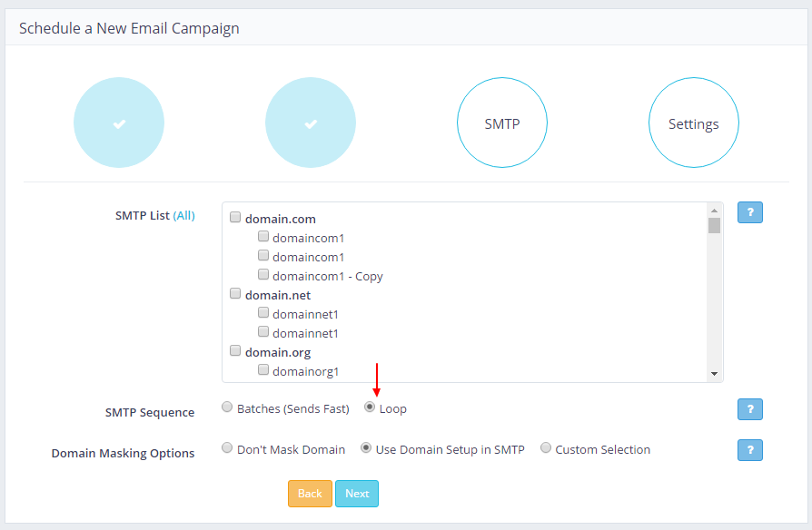This screenshot has width=812, height=530.
Task: Click the help icon beside SMTP List
Action: pos(749,212)
